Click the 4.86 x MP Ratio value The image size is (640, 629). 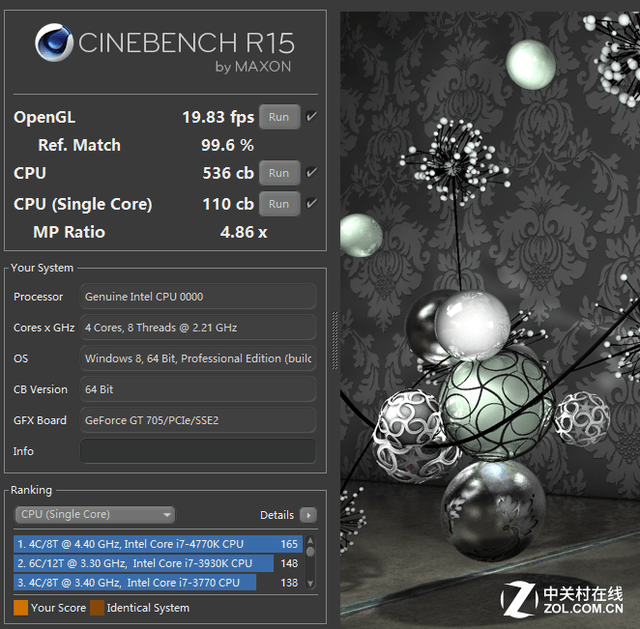tap(244, 232)
